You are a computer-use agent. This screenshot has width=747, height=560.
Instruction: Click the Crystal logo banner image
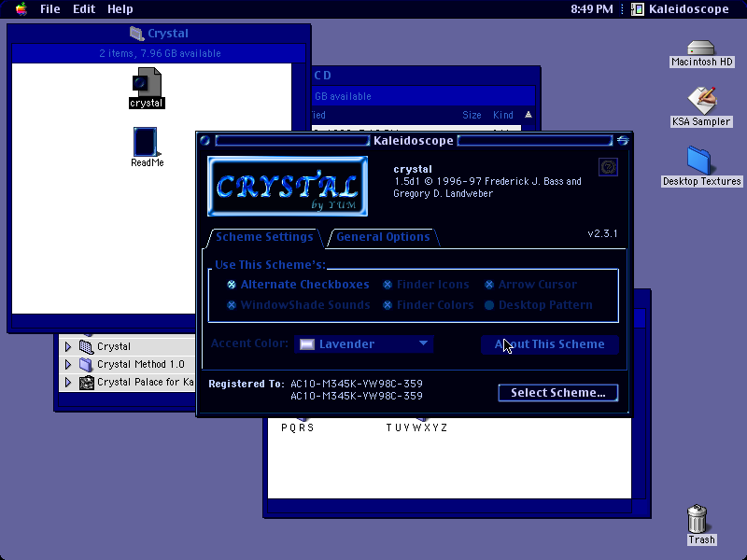(x=288, y=186)
